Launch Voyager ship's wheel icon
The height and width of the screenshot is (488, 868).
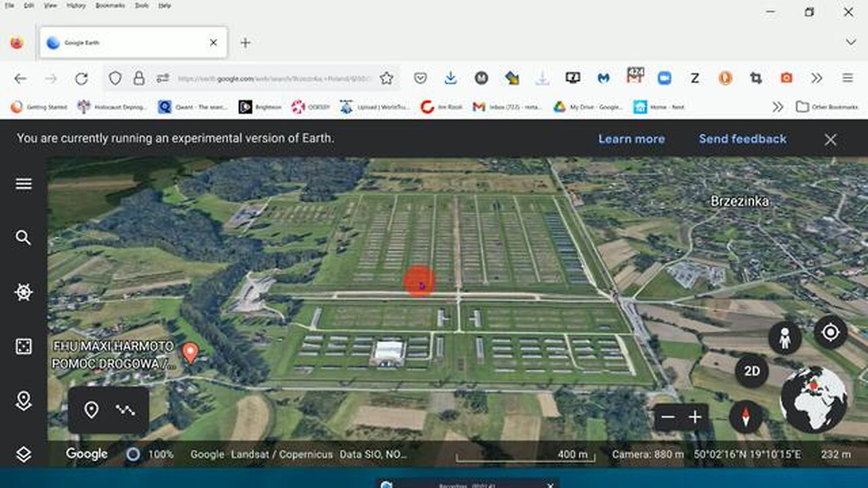[x=24, y=292]
